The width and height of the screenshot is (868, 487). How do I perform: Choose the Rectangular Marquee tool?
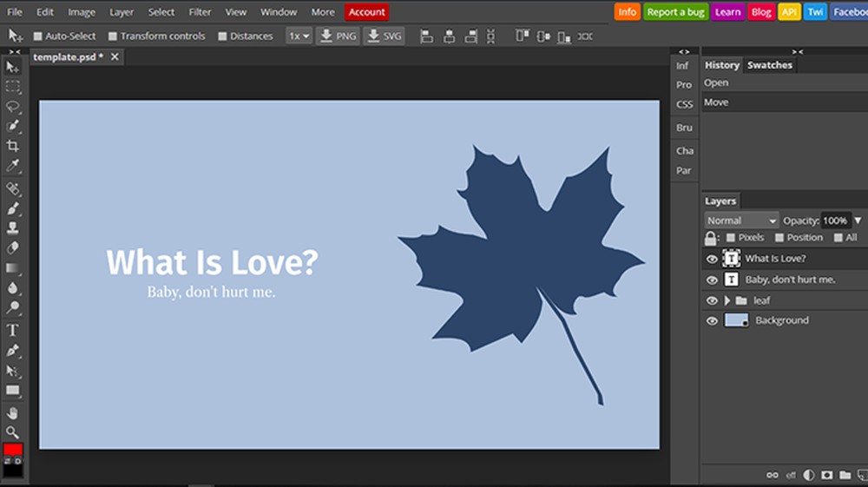[13, 87]
